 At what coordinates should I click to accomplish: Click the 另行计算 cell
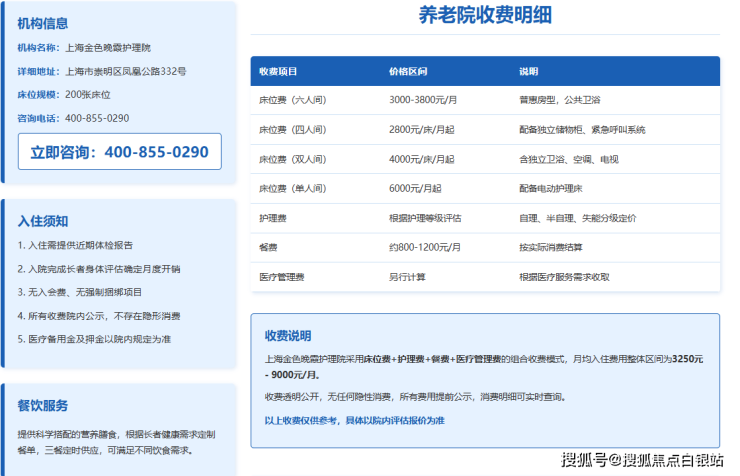pyautogui.click(x=407, y=277)
